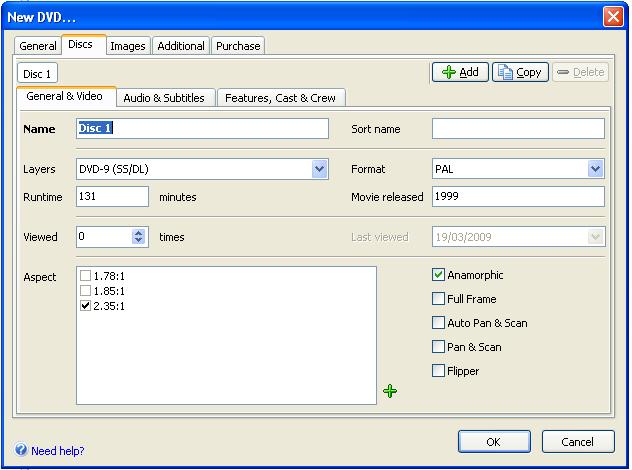Add a new disc
Image resolution: width=632 pixels, height=470 pixels.
tap(460, 72)
